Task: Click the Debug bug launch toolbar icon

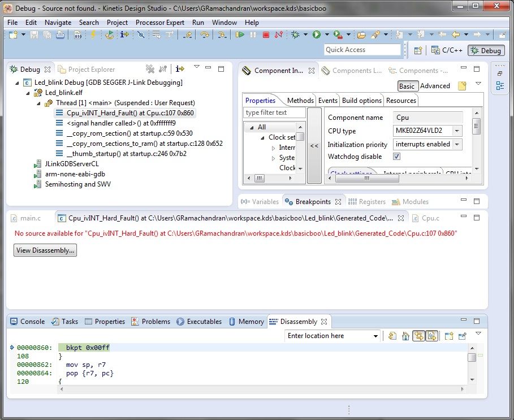Action: pos(295,34)
